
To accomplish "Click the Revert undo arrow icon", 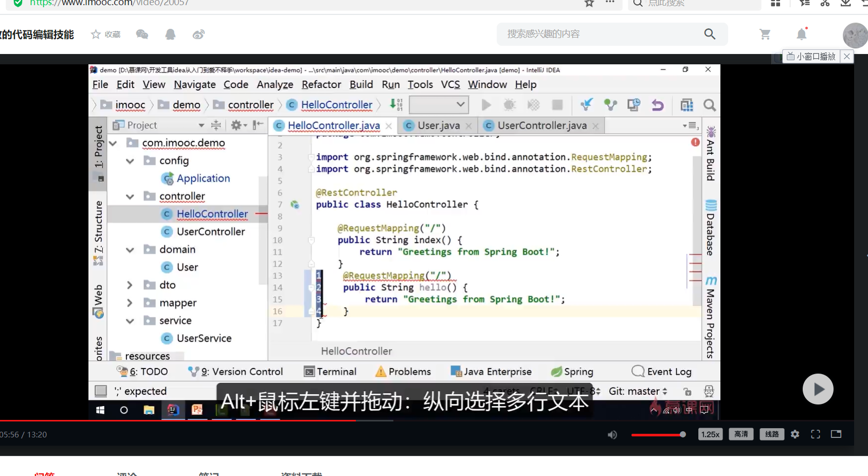I will pos(658,105).
